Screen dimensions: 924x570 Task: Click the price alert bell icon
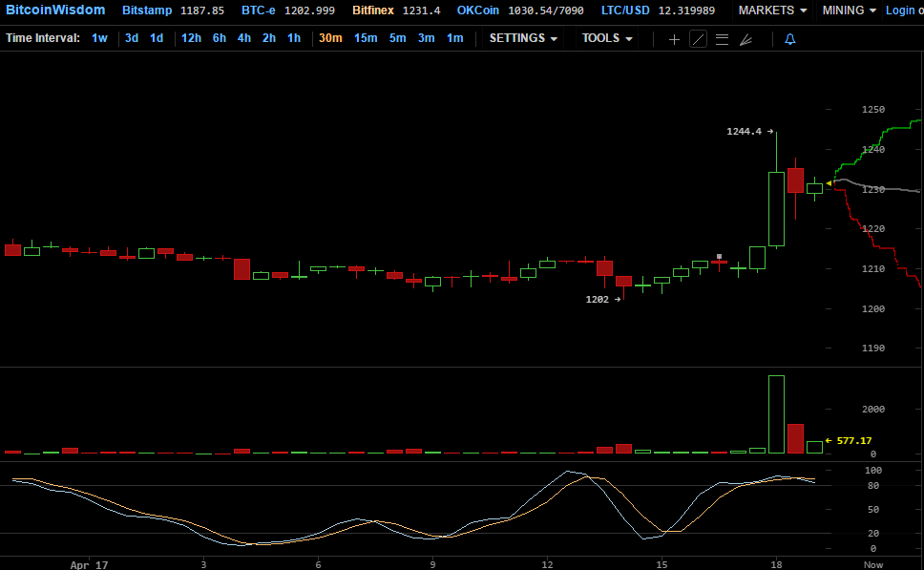[789, 39]
